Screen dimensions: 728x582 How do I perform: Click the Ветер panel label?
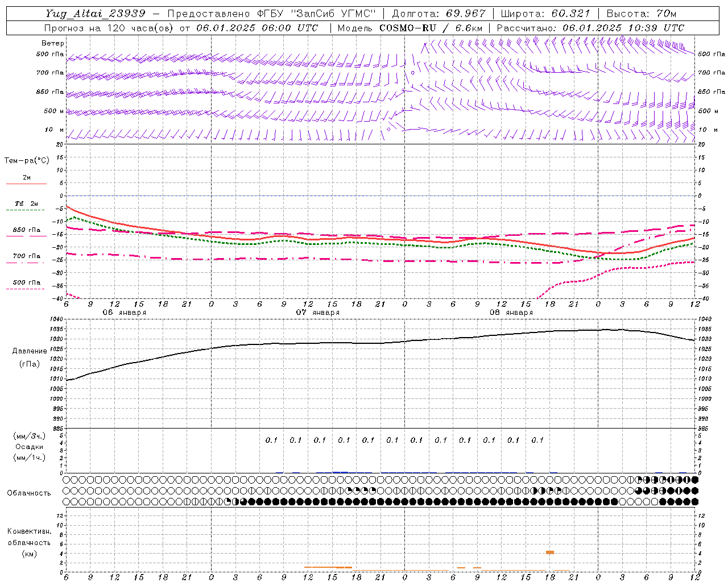[x=53, y=43]
